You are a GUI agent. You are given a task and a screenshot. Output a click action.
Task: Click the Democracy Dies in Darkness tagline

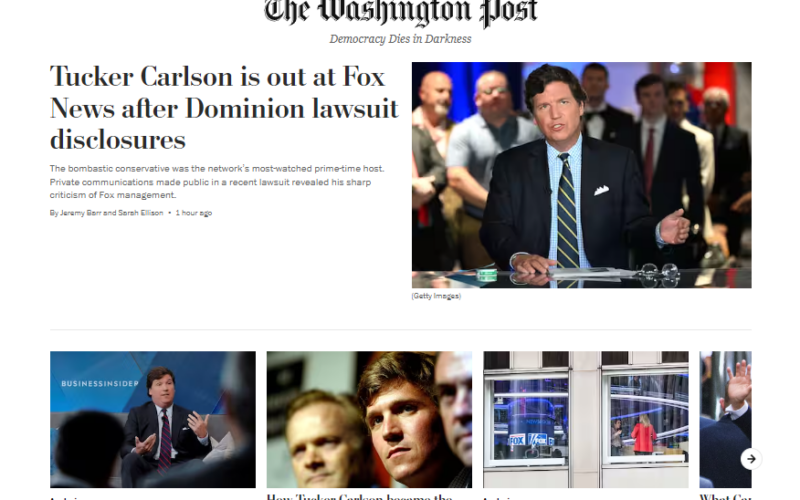[x=401, y=39]
